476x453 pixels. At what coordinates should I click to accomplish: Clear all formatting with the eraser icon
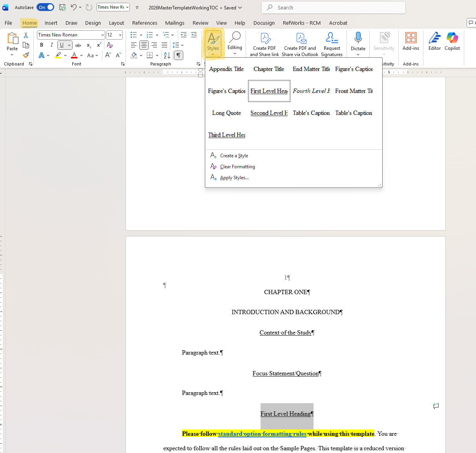coord(109,45)
